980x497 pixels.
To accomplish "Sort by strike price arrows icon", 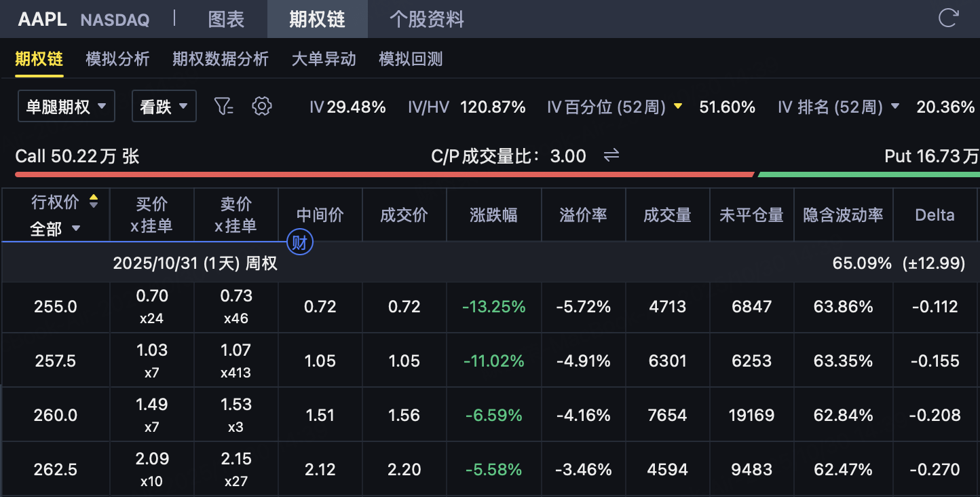I will (x=94, y=202).
